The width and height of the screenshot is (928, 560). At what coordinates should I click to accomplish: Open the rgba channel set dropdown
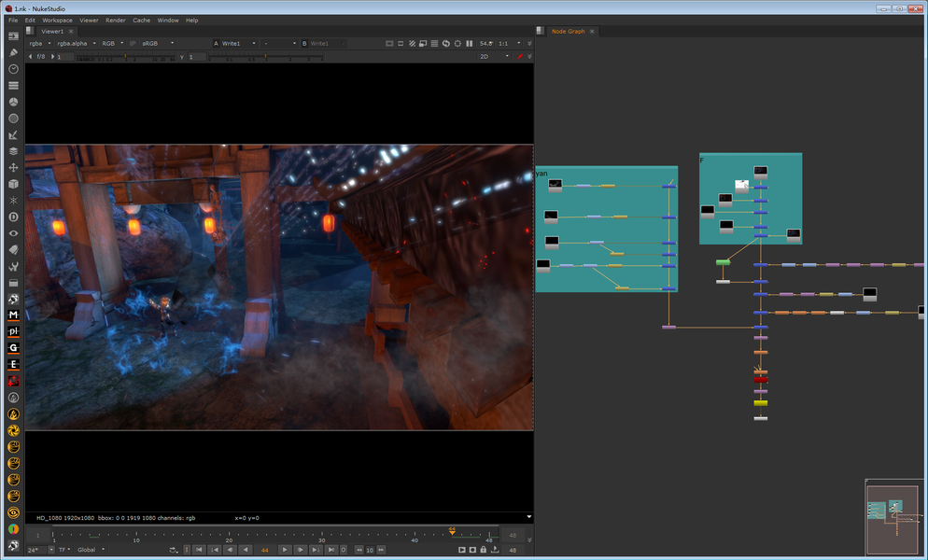click(x=40, y=44)
